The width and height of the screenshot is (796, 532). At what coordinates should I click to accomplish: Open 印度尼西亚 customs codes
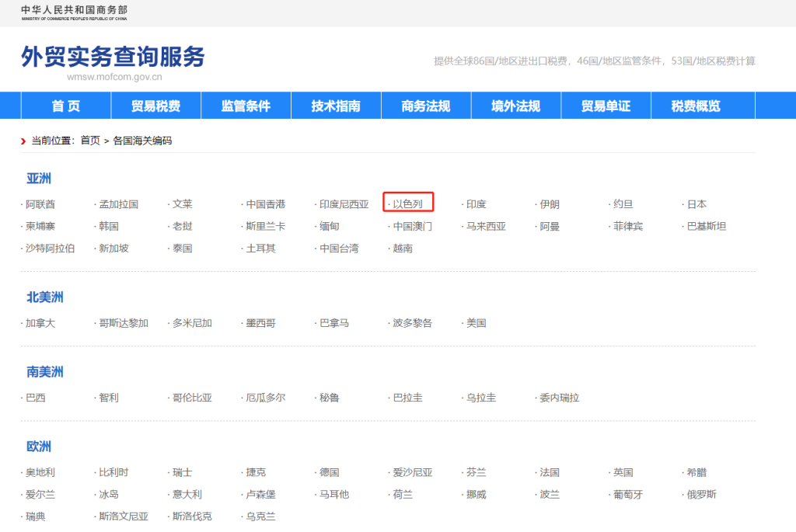coord(344,204)
